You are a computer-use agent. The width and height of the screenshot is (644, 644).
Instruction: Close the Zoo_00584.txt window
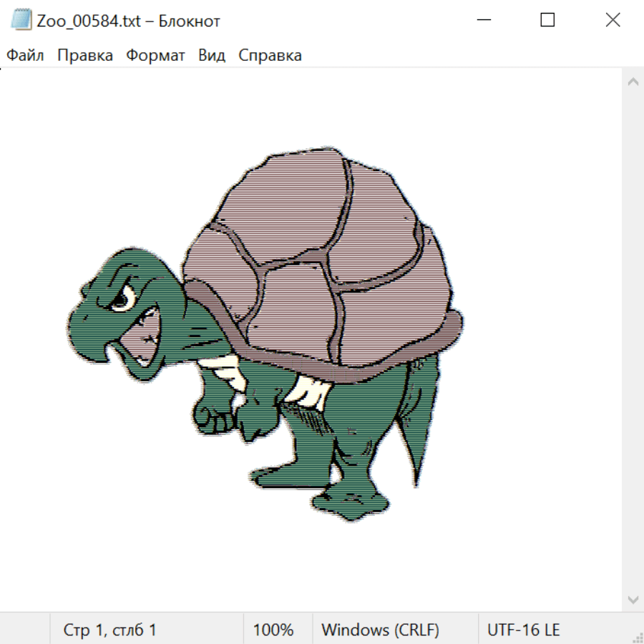click(613, 20)
